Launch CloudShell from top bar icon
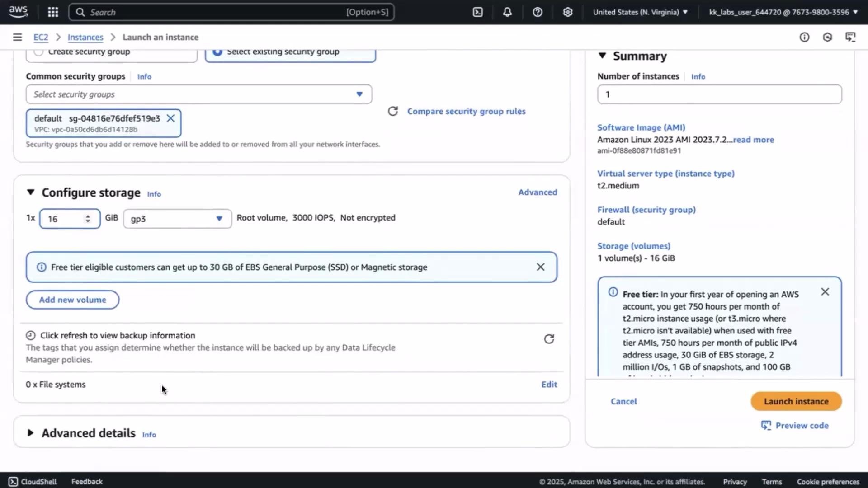Screen dimensions: 868x488 click(x=478, y=12)
